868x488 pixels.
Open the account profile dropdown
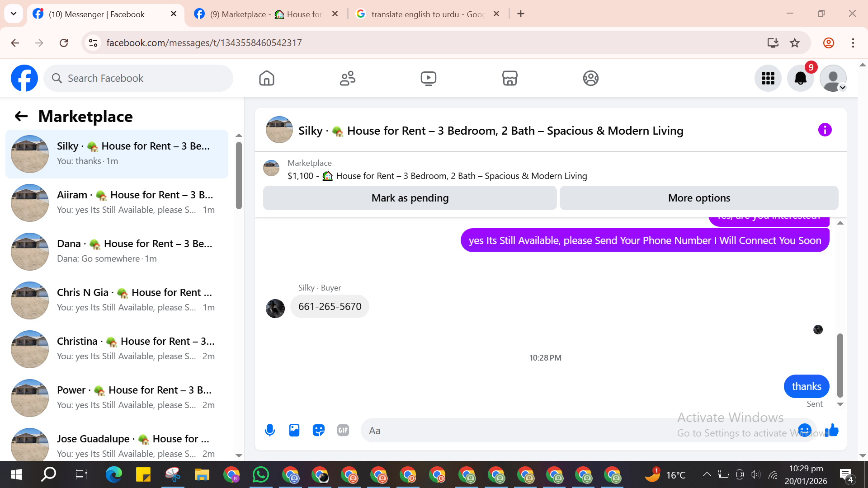pos(833,78)
